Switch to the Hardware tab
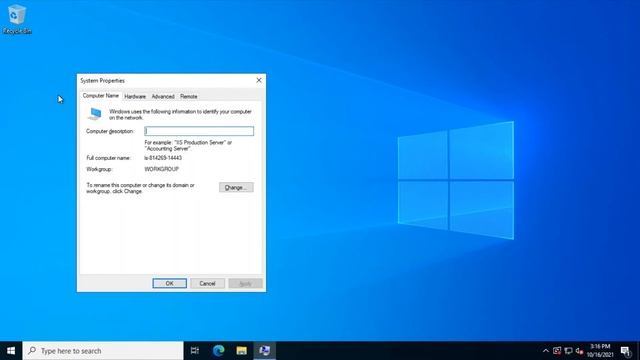The height and width of the screenshot is (360, 640). [135, 96]
